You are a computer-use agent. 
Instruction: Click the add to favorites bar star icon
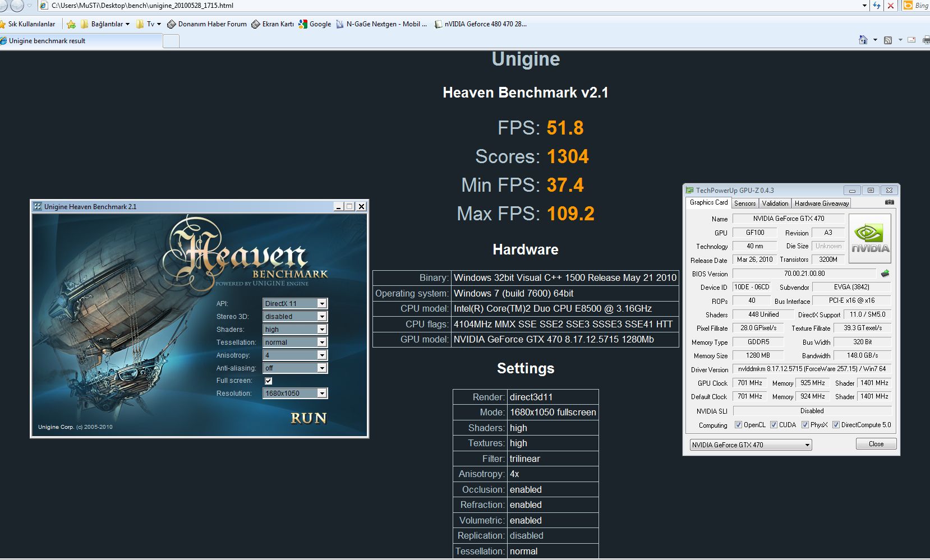click(x=71, y=24)
